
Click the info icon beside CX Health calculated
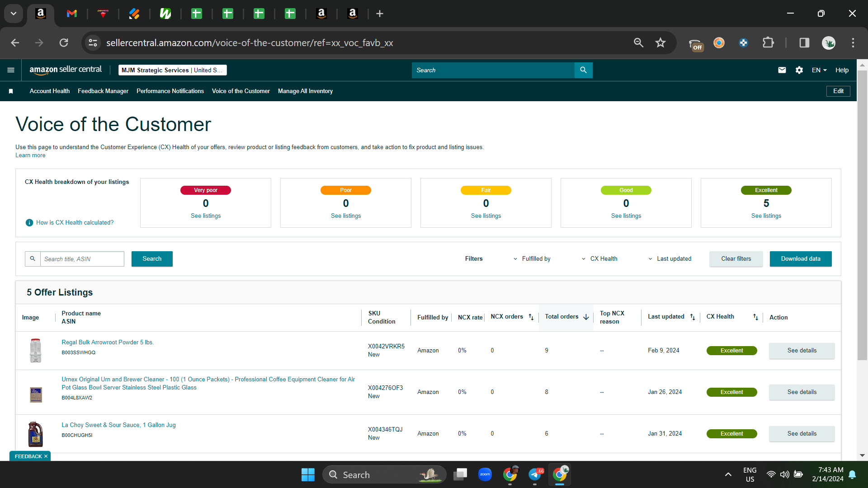tap(29, 223)
